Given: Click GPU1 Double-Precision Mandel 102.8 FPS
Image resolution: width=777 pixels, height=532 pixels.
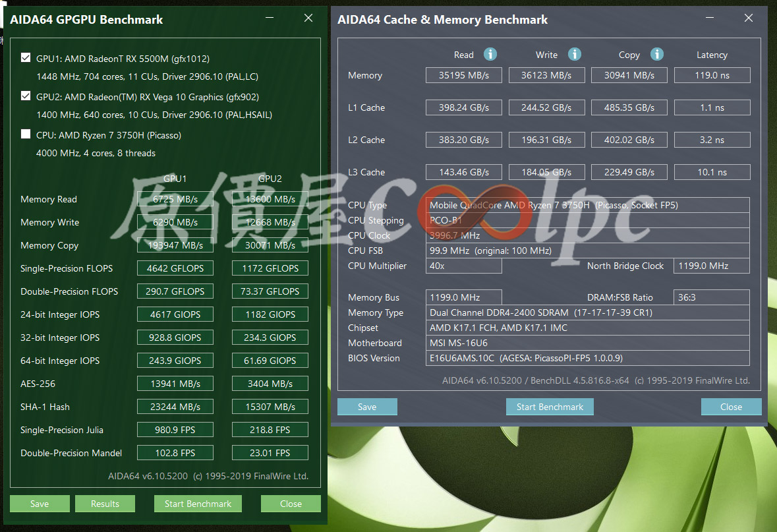Looking at the screenshot, I should point(175,453).
